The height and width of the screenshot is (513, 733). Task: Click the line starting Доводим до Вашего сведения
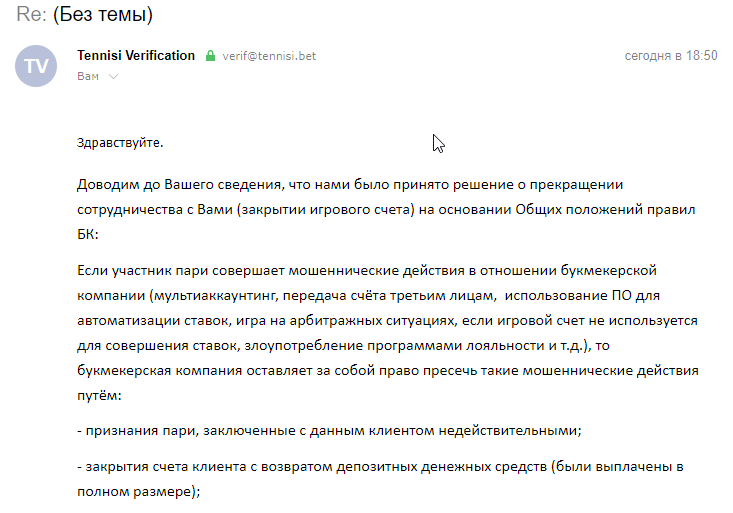click(x=350, y=185)
